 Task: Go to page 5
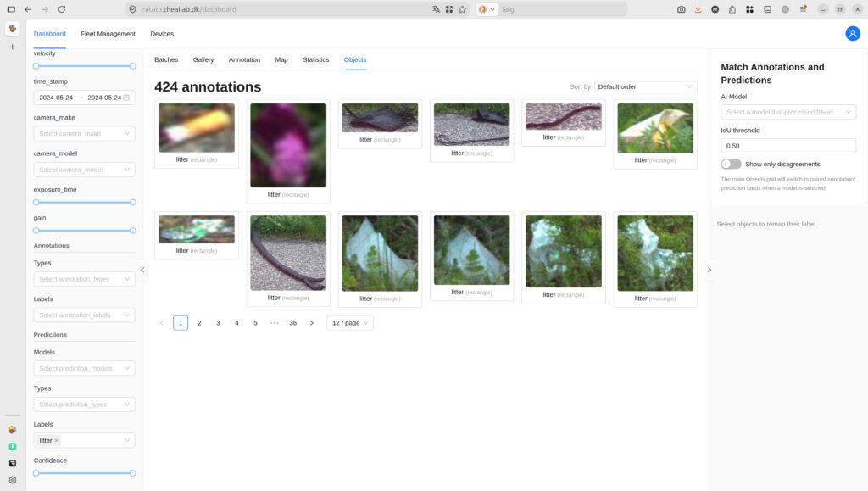255,323
